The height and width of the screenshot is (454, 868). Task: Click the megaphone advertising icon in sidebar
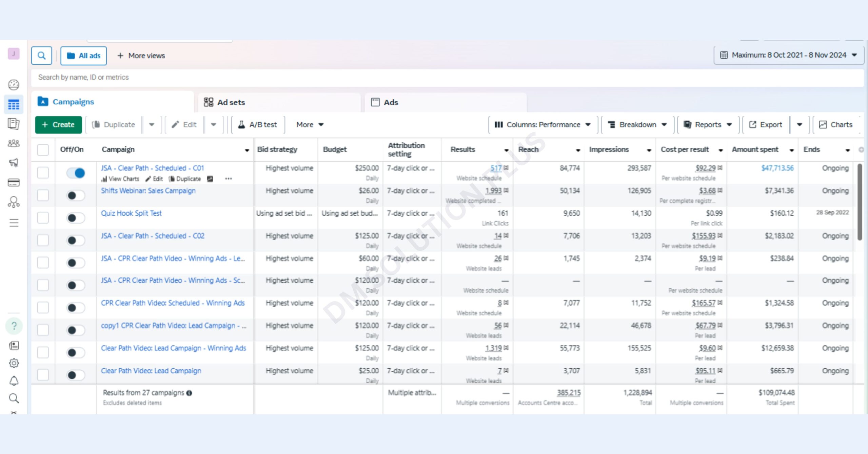[x=14, y=163]
